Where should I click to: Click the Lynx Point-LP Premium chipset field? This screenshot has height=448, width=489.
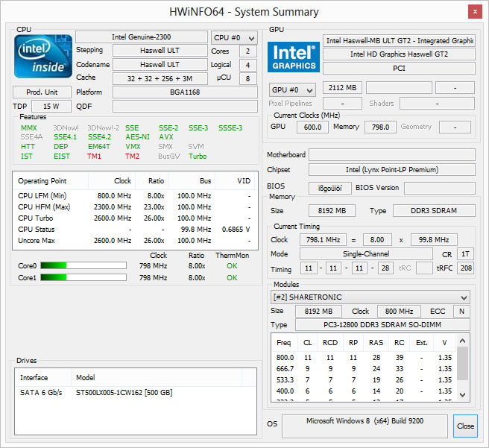click(392, 170)
